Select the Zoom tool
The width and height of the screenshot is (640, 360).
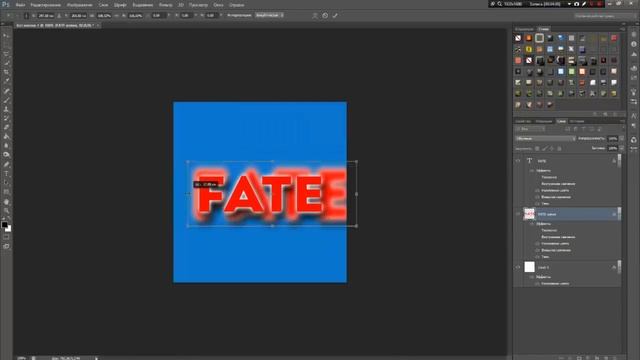(x=6, y=211)
